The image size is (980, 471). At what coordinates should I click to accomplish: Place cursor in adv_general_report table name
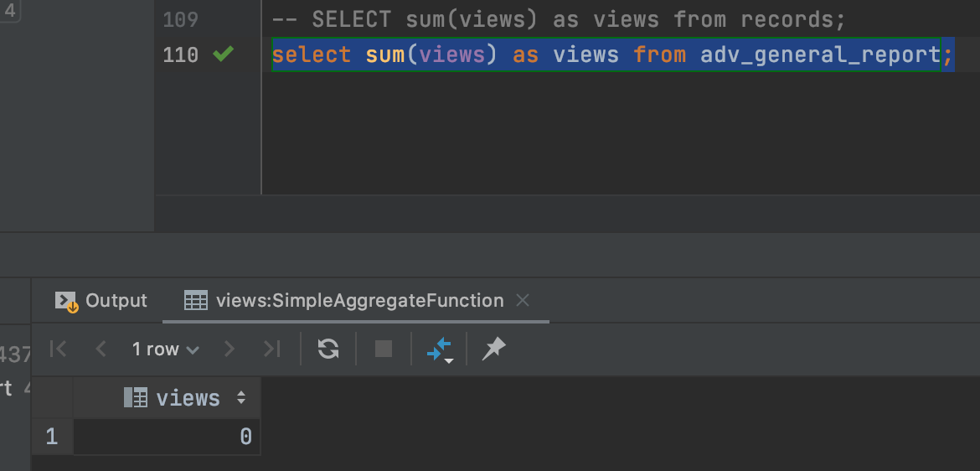pyautogui.click(x=820, y=55)
